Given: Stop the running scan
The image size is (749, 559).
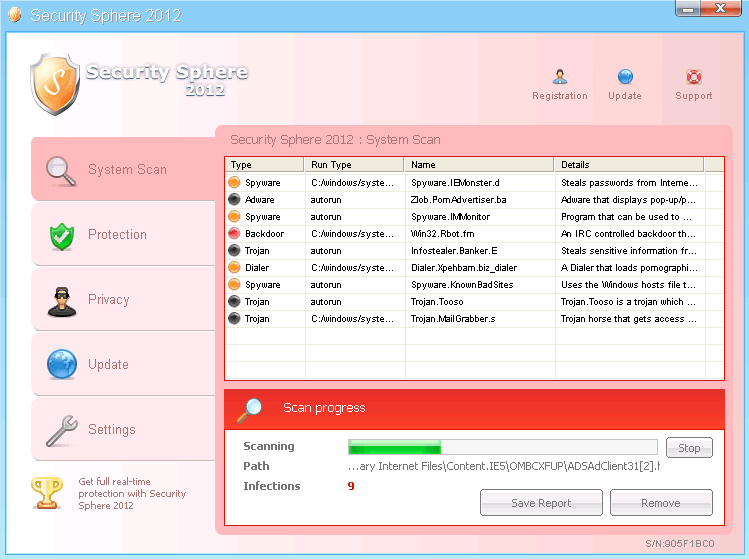Looking at the screenshot, I should [689, 448].
